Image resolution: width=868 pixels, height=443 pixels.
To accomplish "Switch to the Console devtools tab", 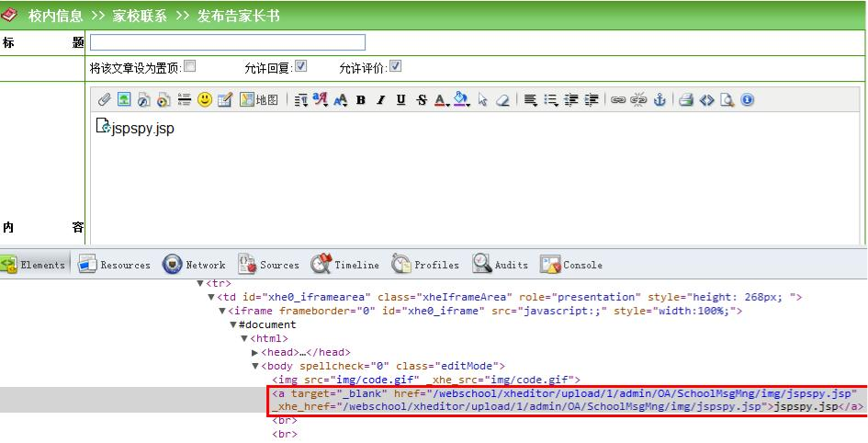I will tap(571, 265).
